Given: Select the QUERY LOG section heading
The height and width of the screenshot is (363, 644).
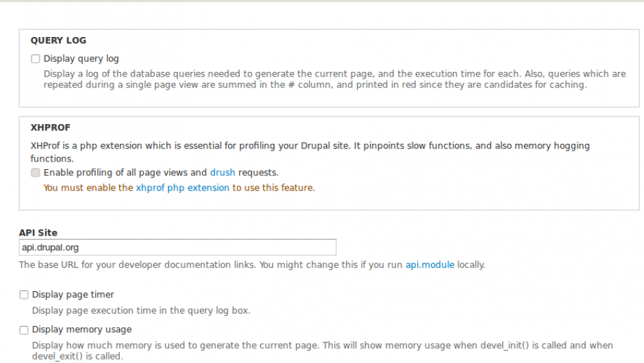Looking at the screenshot, I should 58,40.
